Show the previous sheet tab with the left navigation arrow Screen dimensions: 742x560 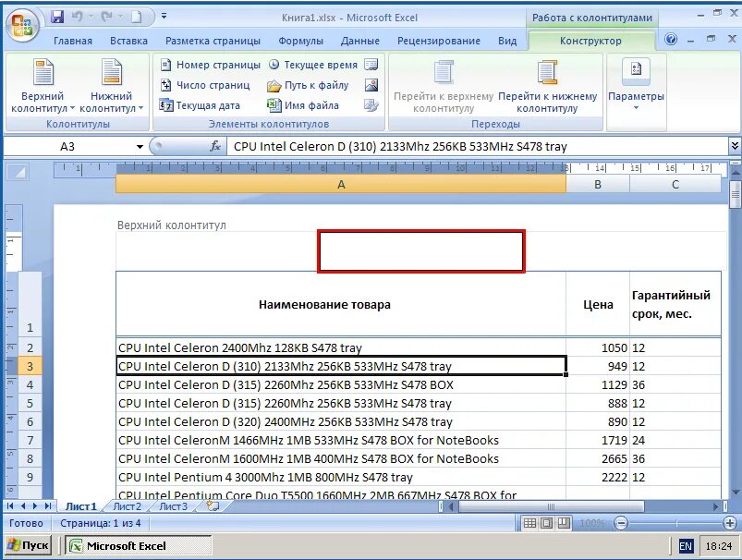[x=23, y=506]
